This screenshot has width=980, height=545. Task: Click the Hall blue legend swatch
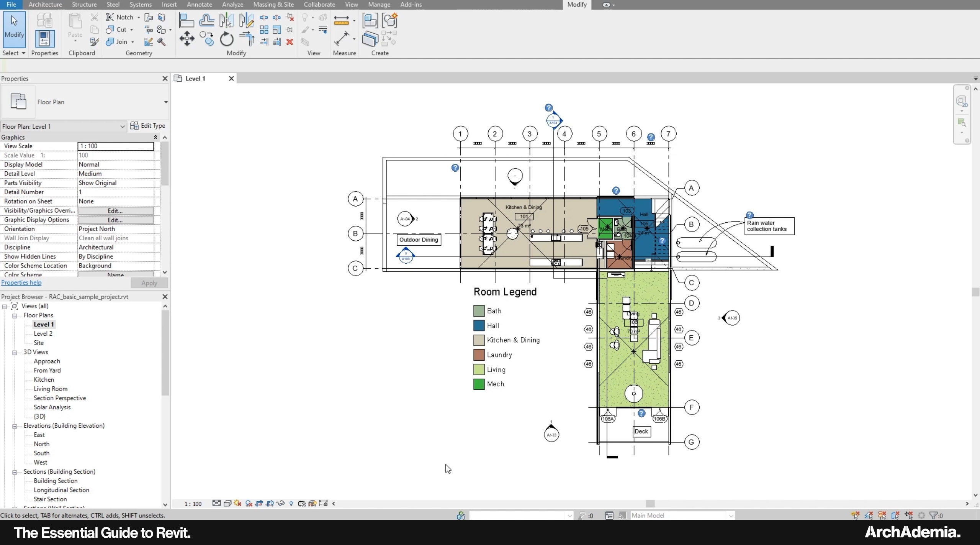tap(479, 325)
